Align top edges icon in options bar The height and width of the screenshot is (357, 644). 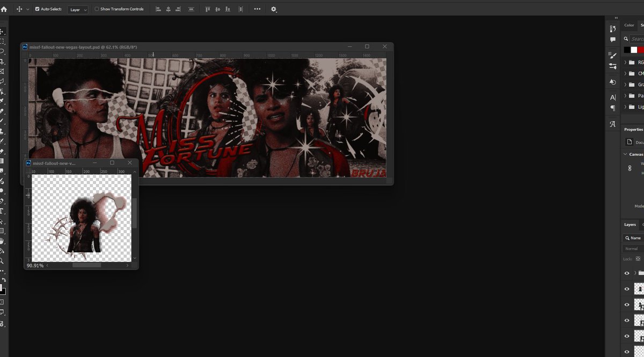coord(208,9)
